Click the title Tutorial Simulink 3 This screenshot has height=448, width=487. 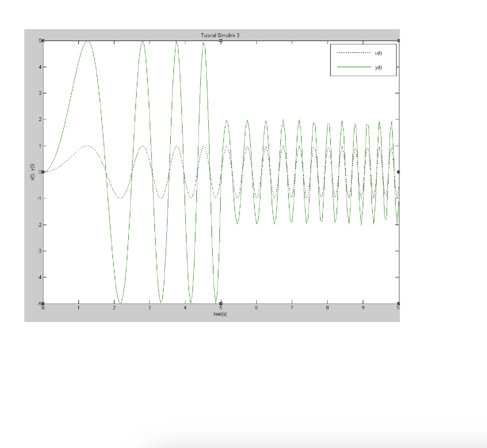pyautogui.click(x=220, y=34)
